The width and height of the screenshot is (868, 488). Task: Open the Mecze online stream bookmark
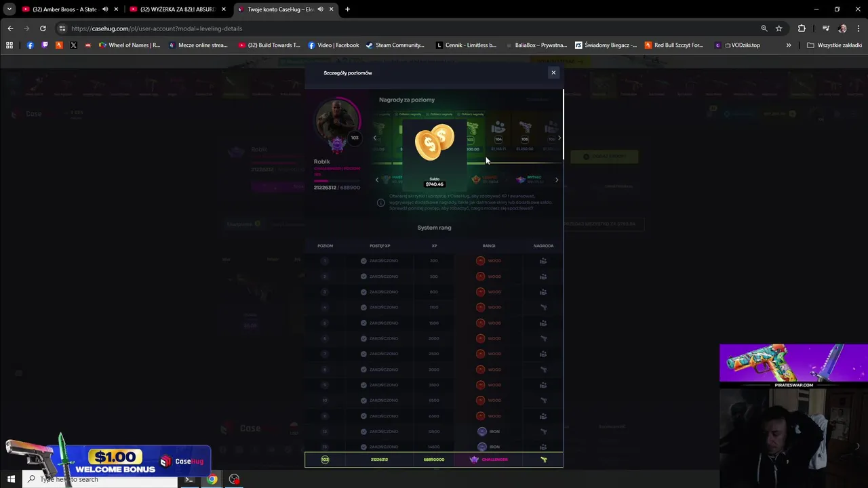[198, 45]
